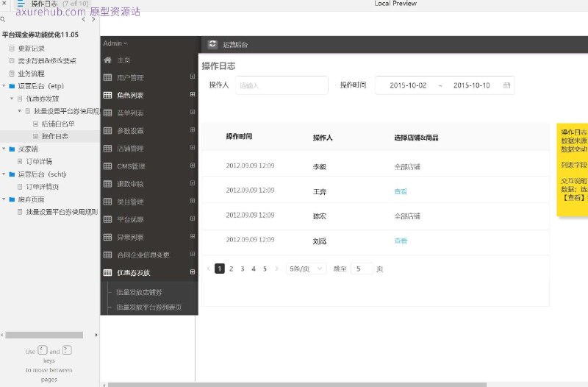
Task: Click the home icon next to 主页
Action: [x=107, y=60]
